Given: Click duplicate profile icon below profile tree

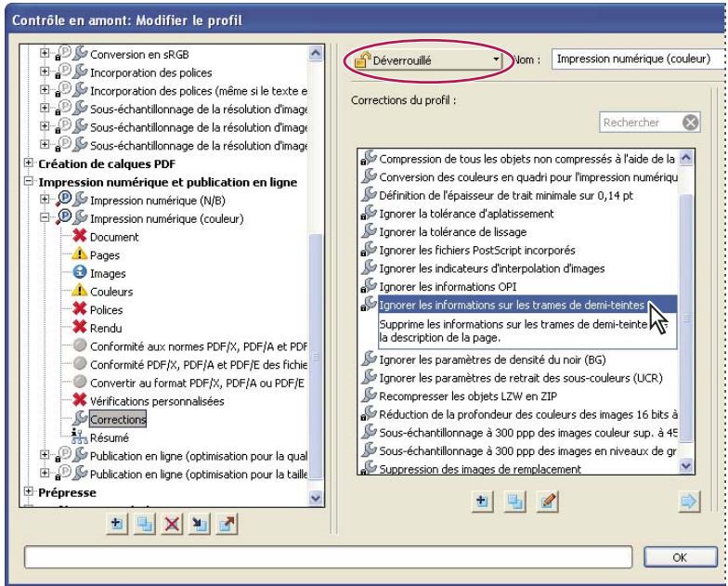Looking at the screenshot, I should click(x=145, y=525).
